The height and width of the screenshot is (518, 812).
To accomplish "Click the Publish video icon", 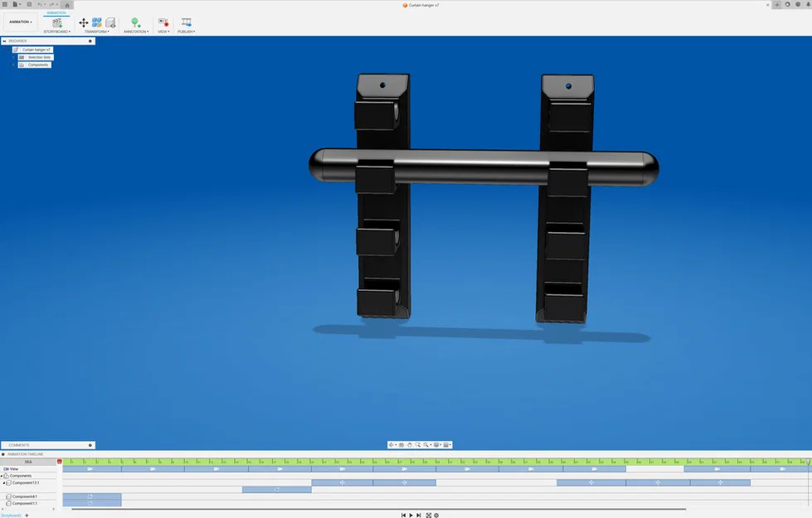I will point(187,22).
